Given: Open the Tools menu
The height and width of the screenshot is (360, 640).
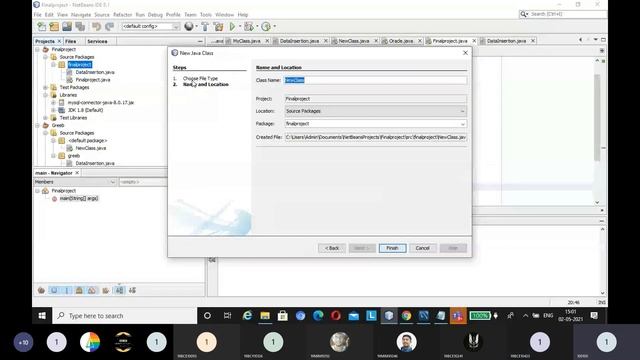Looking at the screenshot, I should pyautogui.click(x=206, y=15).
